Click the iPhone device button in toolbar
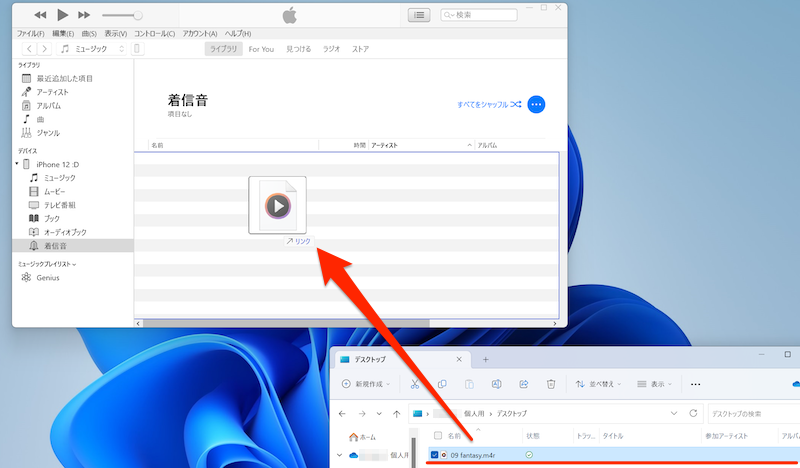Screen dimensions: 800x468 [138, 48]
